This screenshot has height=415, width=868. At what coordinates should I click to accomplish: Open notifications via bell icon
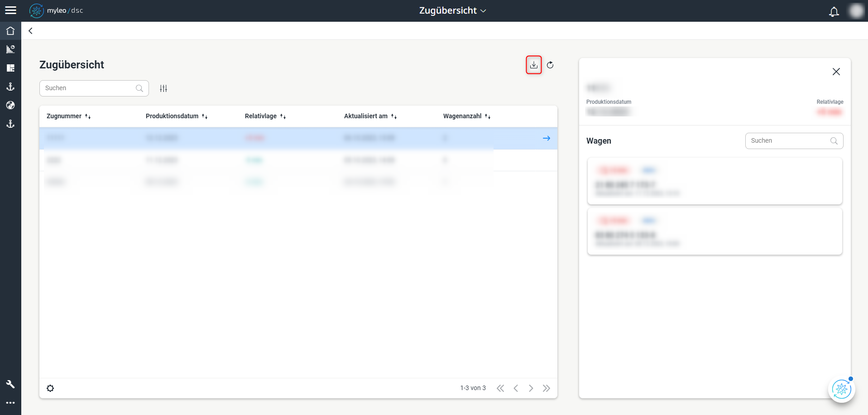pyautogui.click(x=834, y=12)
